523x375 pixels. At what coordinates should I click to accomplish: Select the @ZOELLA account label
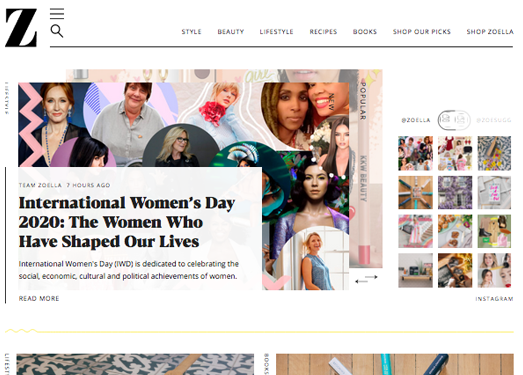(x=416, y=120)
